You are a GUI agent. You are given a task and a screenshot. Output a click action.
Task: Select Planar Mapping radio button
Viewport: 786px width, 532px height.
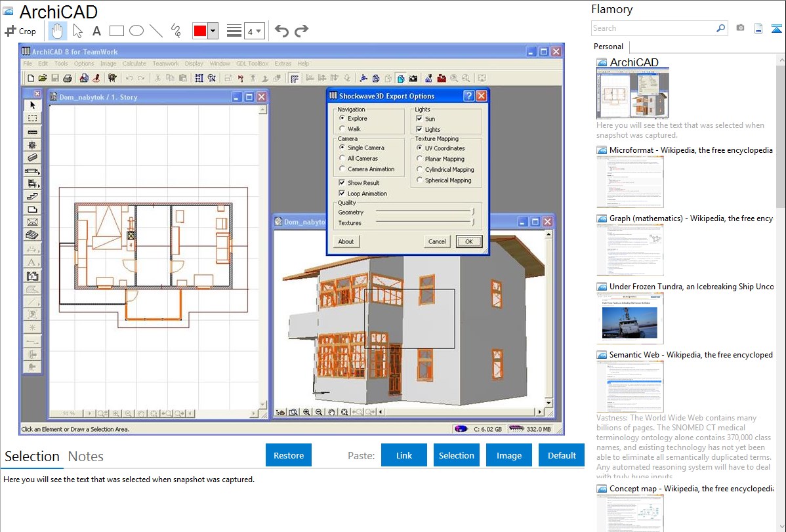point(419,159)
